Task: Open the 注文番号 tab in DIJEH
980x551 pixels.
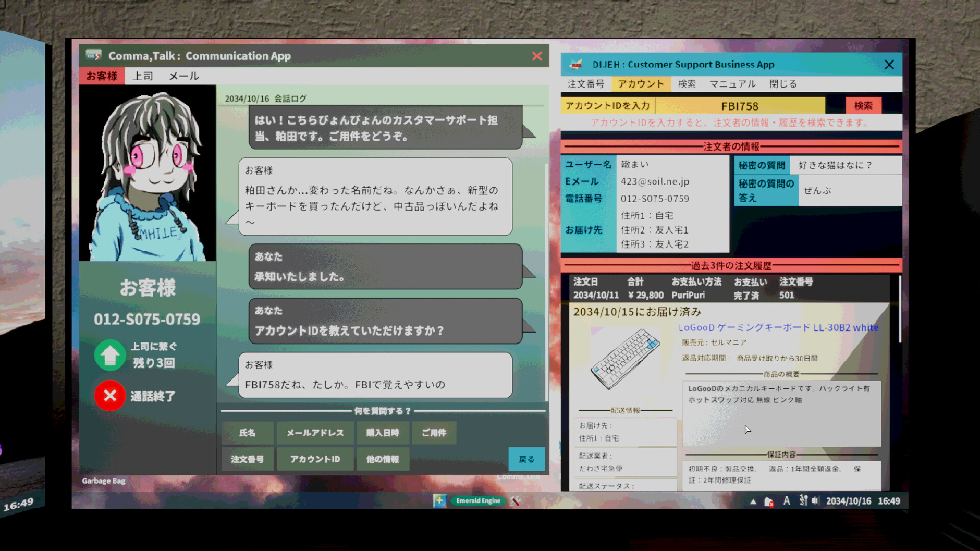Action: click(x=586, y=84)
